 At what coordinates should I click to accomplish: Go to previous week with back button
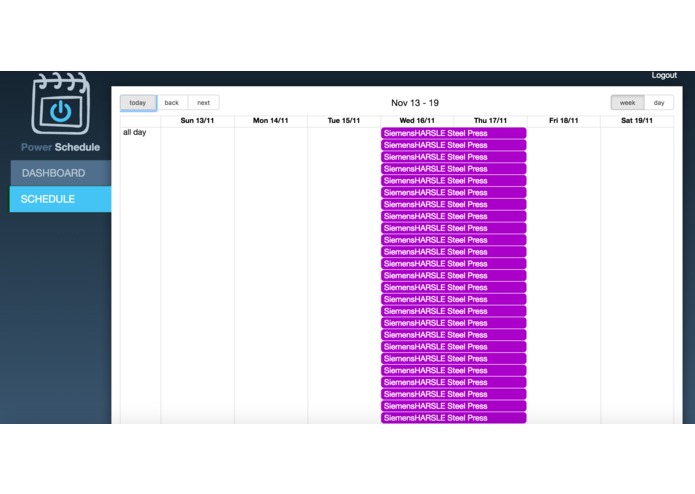pyautogui.click(x=172, y=103)
